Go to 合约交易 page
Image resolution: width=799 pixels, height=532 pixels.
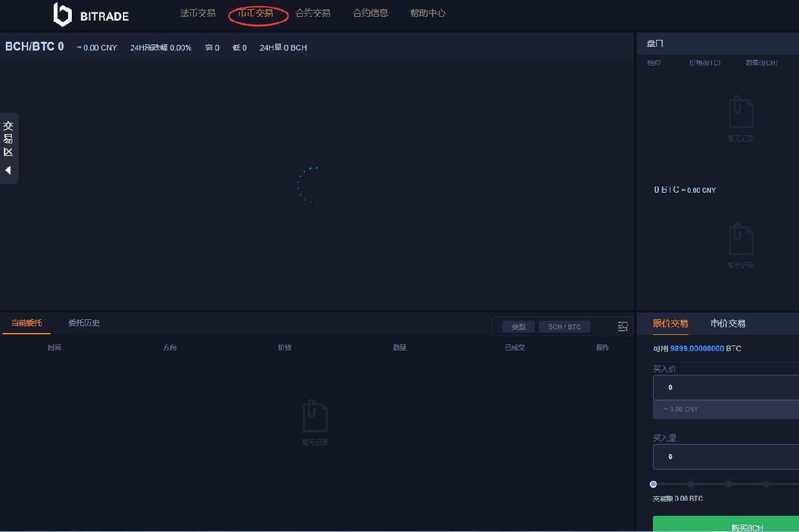(313, 13)
